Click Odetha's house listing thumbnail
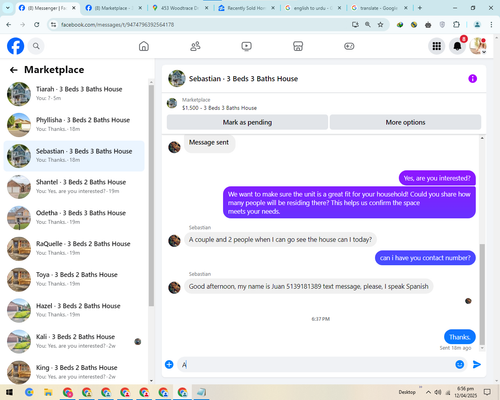 [x=19, y=218]
